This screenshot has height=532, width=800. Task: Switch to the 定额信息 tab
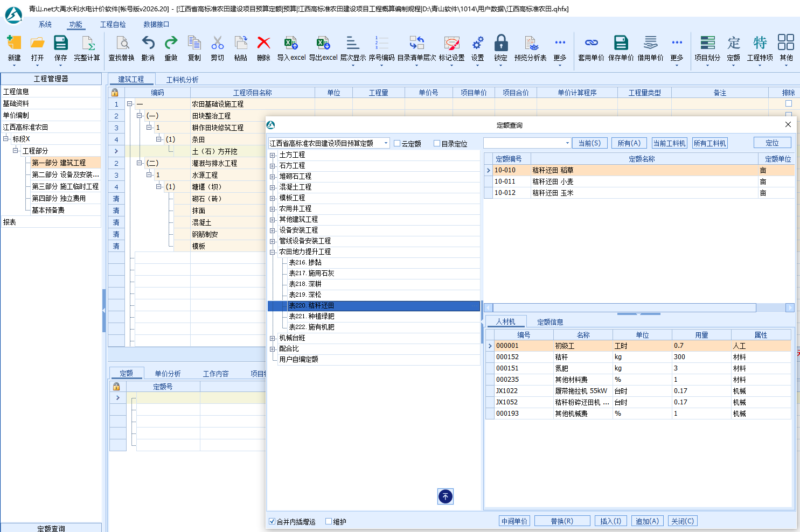pos(549,322)
